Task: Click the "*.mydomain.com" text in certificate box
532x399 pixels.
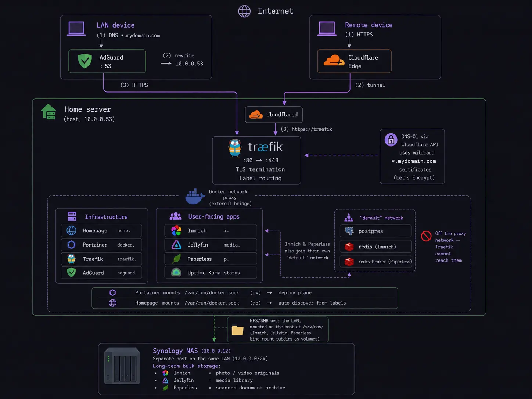Action: (x=414, y=161)
